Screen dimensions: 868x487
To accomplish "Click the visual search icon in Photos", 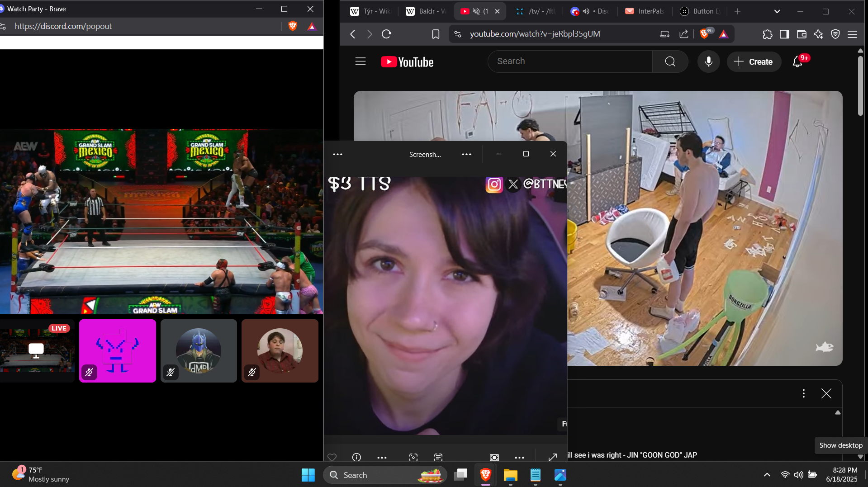I will (413, 457).
